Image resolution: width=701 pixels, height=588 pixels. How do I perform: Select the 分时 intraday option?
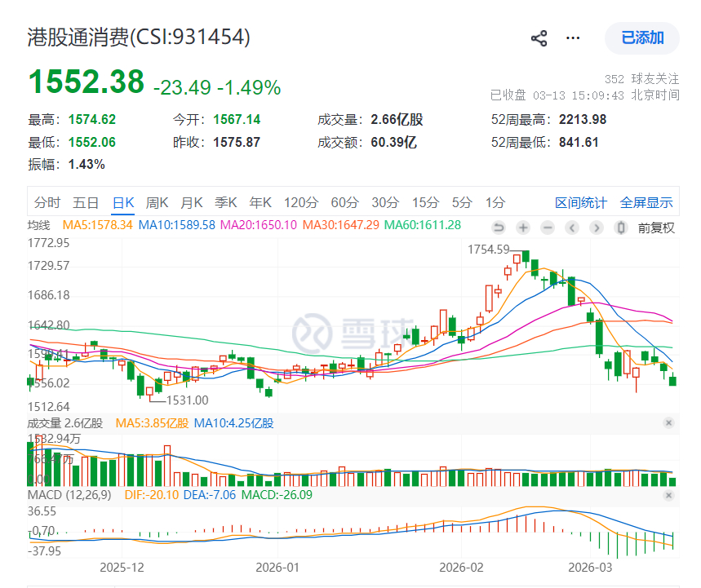coord(47,201)
